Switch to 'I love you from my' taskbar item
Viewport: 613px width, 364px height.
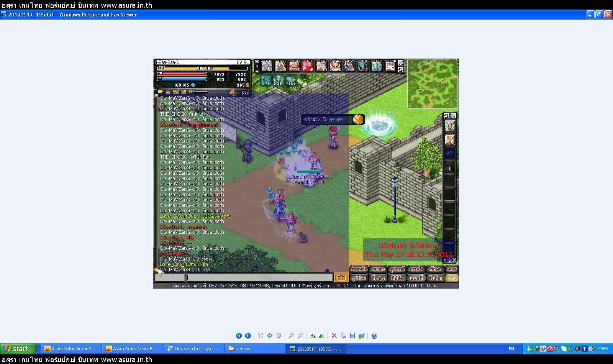coord(193,349)
